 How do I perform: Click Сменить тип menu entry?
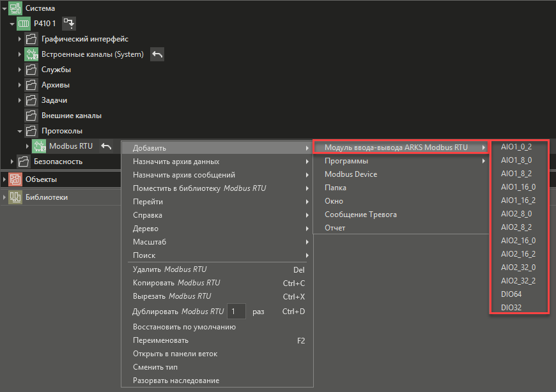click(217, 367)
